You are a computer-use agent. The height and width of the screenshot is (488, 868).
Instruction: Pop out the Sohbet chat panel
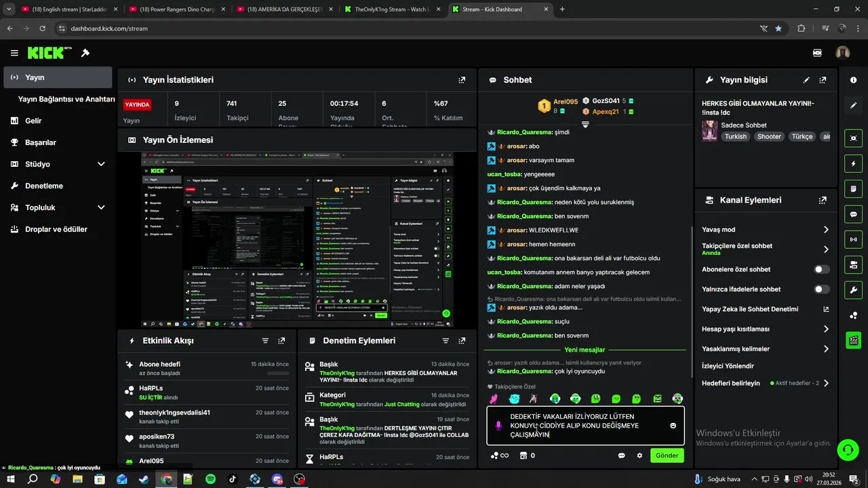tap(679, 80)
